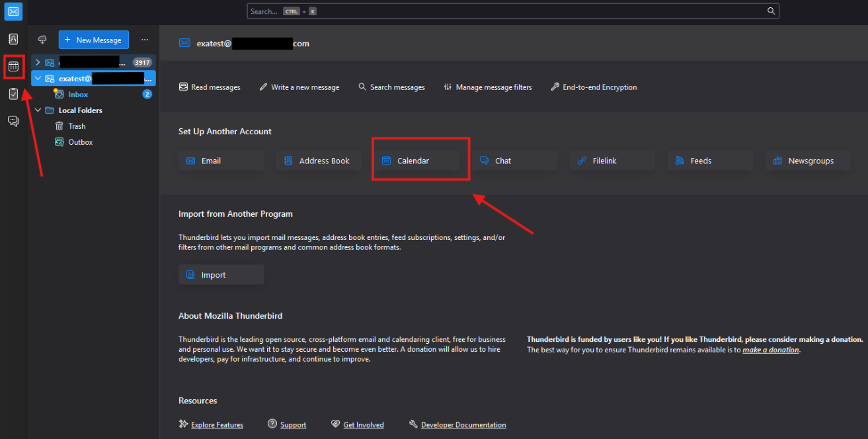Click the Email envelope icon in setup row

point(191,161)
